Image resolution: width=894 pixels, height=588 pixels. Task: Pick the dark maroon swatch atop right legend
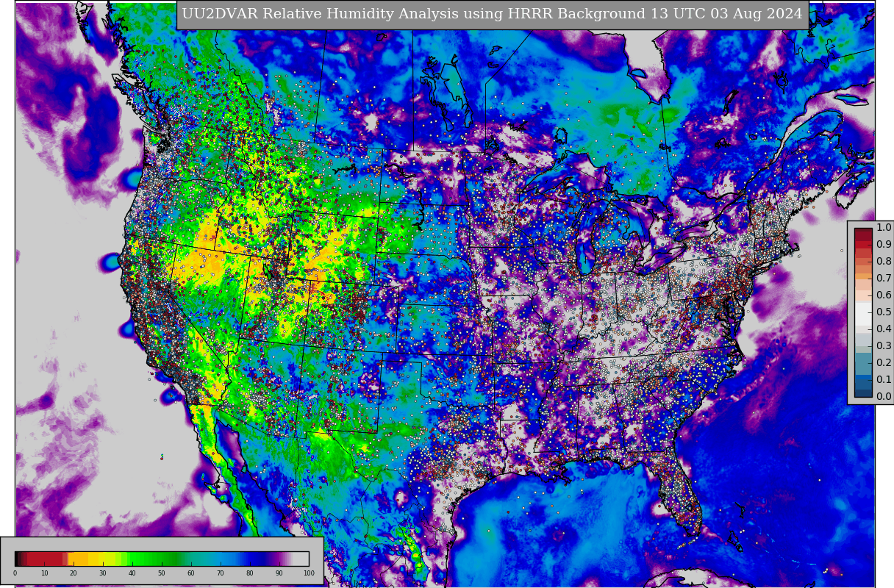pyautogui.click(x=863, y=232)
